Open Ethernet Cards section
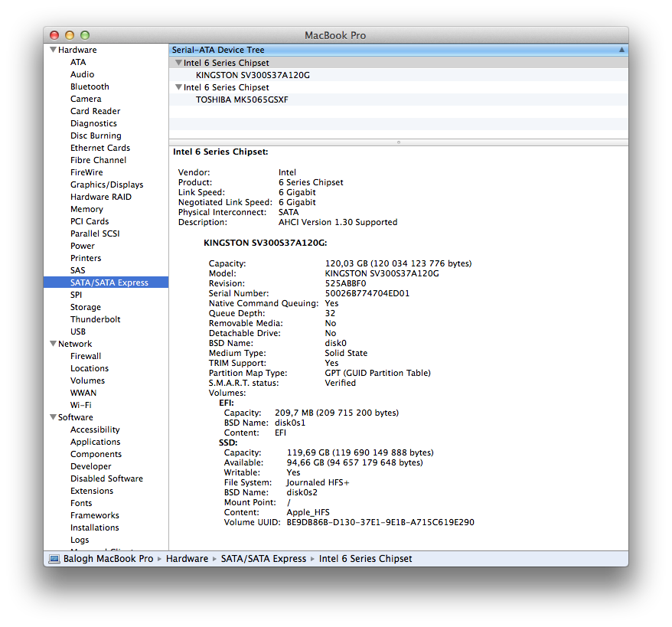Image resolution: width=672 pixels, height=627 pixels. tap(99, 148)
